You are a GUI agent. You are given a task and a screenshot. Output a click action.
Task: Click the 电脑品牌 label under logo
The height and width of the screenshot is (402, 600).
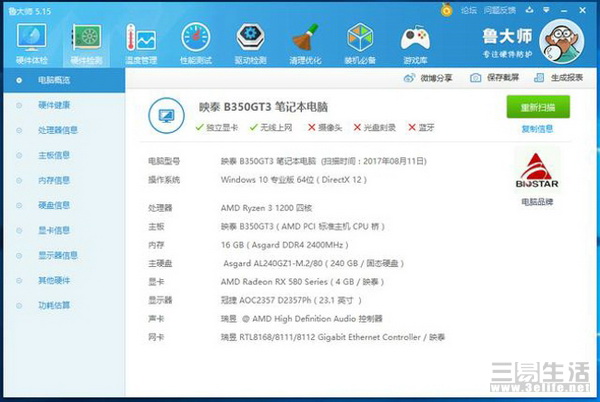coord(537,202)
